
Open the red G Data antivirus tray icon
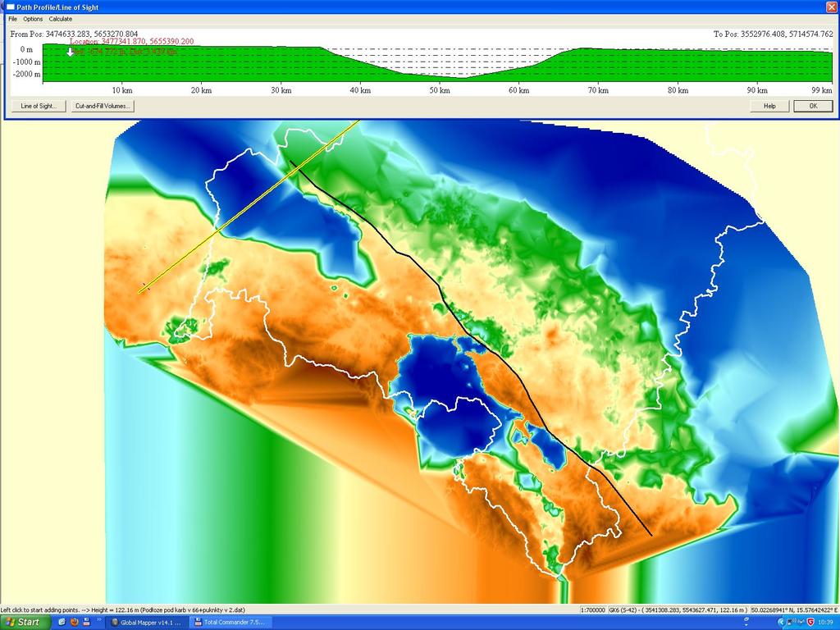point(810,622)
